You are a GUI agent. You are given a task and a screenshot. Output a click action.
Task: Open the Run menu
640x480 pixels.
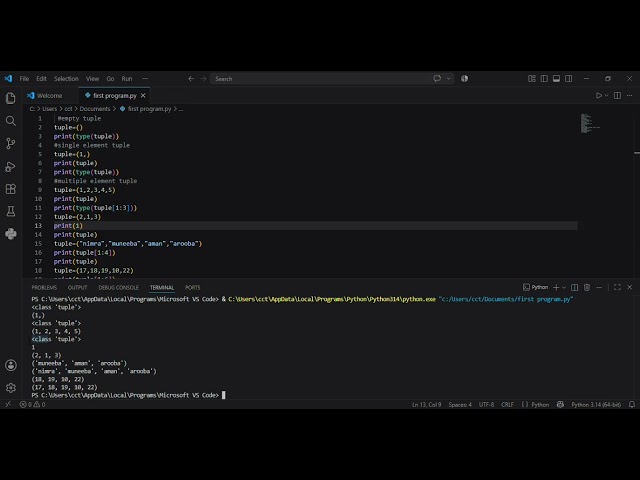[x=127, y=78]
